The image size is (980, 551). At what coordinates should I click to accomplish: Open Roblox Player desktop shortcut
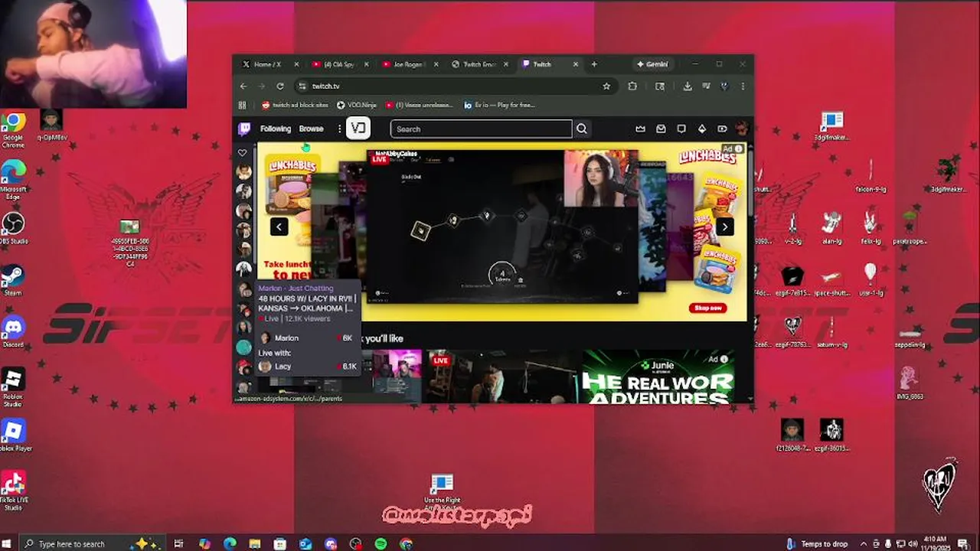coord(13,435)
